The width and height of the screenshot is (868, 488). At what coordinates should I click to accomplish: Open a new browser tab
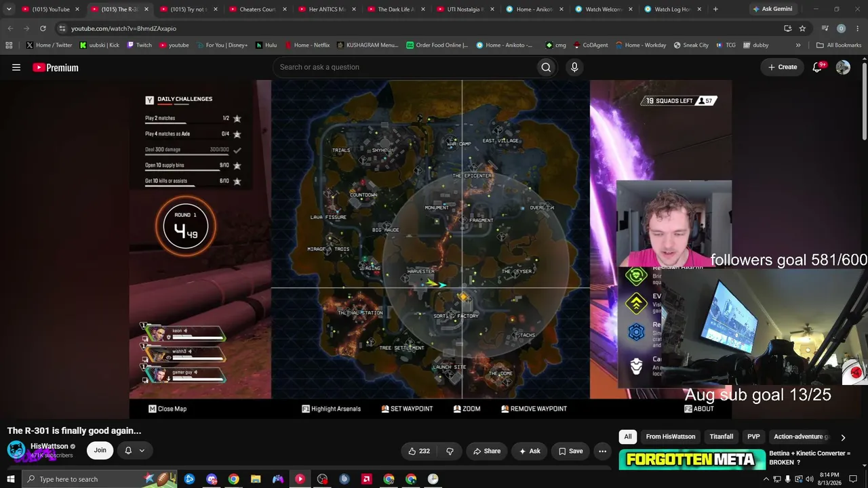(x=715, y=9)
